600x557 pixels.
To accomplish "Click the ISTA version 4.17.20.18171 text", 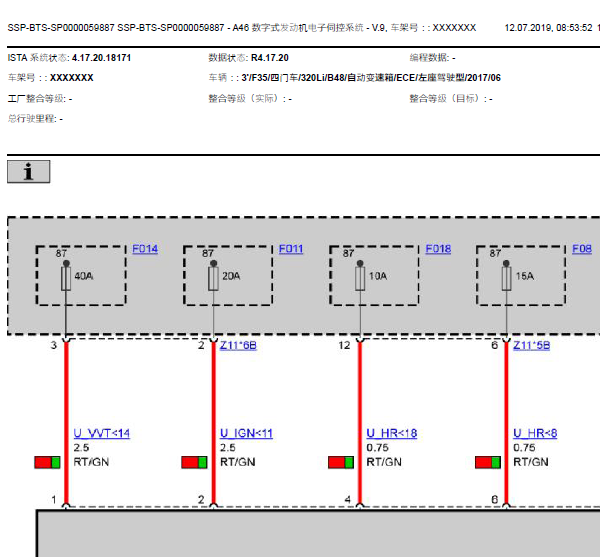I will coord(101,58).
